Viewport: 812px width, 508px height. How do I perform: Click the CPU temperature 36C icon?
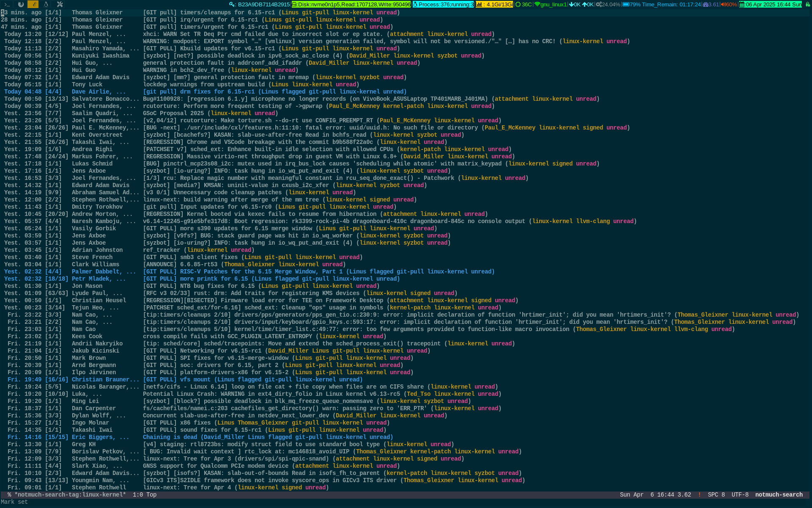[x=518, y=4]
